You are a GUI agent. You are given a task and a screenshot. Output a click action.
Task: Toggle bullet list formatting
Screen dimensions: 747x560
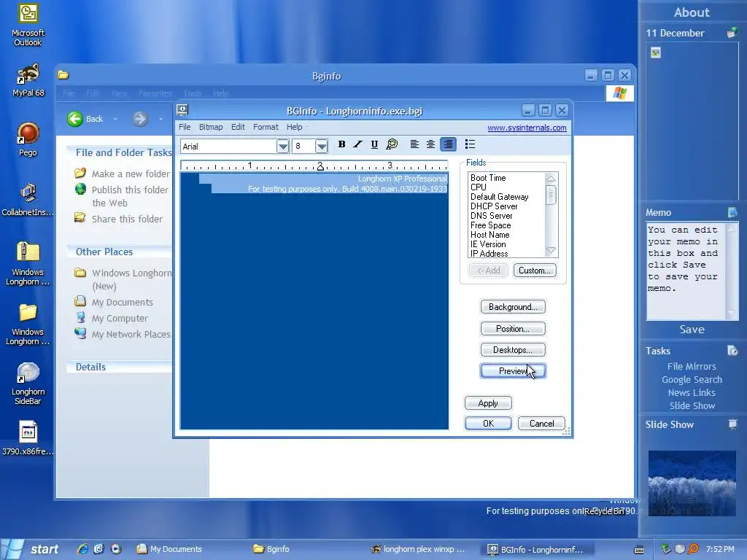click(470, 144)
